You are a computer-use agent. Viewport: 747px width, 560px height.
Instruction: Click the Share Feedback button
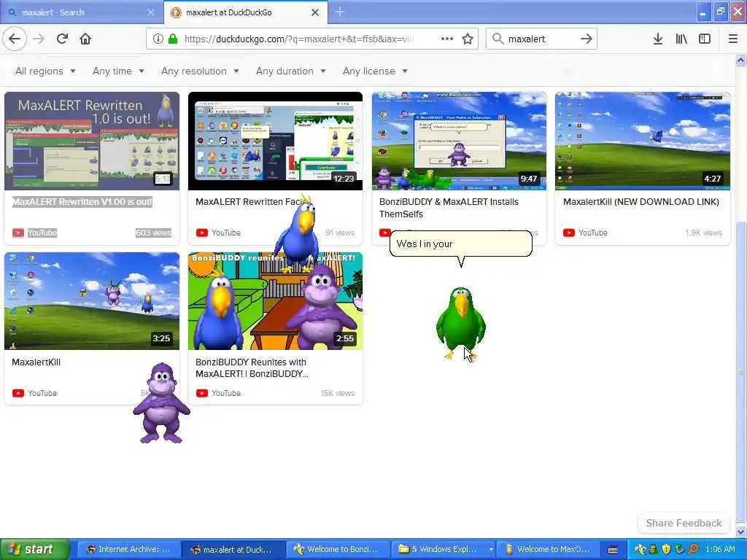tap(684, 523)
